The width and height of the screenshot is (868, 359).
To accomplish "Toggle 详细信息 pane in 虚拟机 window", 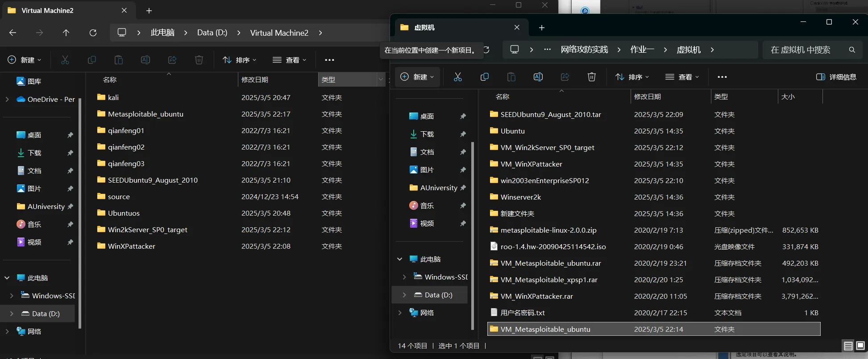I will click(x=836, y=77).
